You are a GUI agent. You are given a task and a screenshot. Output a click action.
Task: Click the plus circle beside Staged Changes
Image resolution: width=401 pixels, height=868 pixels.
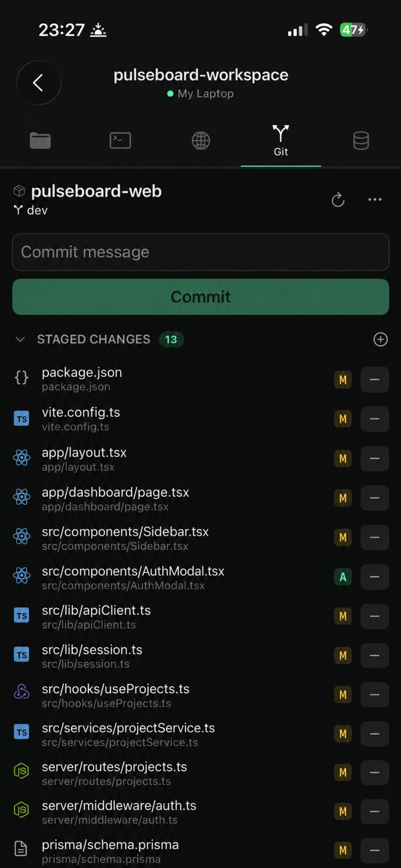(380, 339)
